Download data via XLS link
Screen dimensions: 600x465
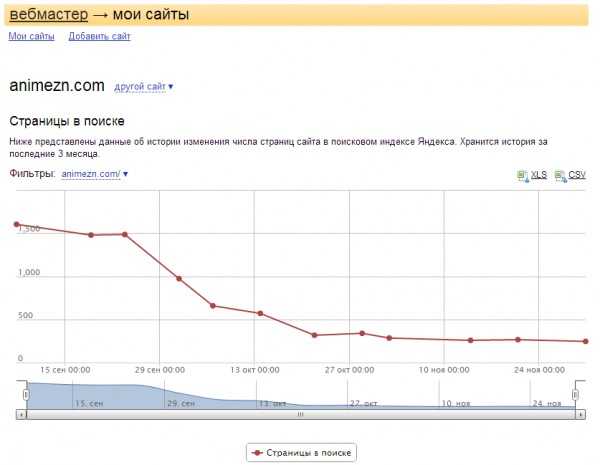[x=539, y=175]
